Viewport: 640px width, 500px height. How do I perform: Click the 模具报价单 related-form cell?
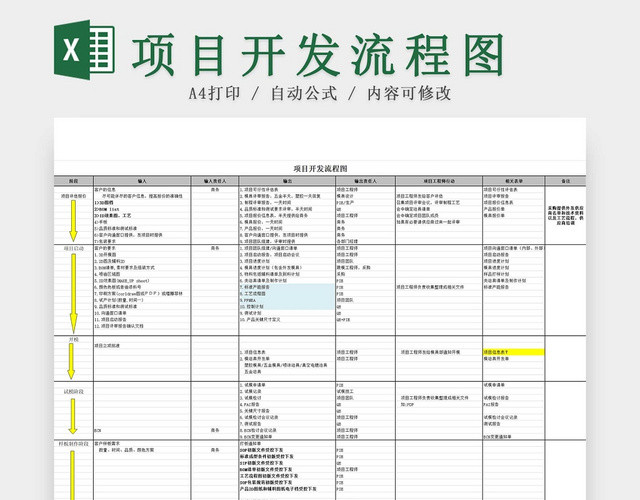tap(494, 216)
